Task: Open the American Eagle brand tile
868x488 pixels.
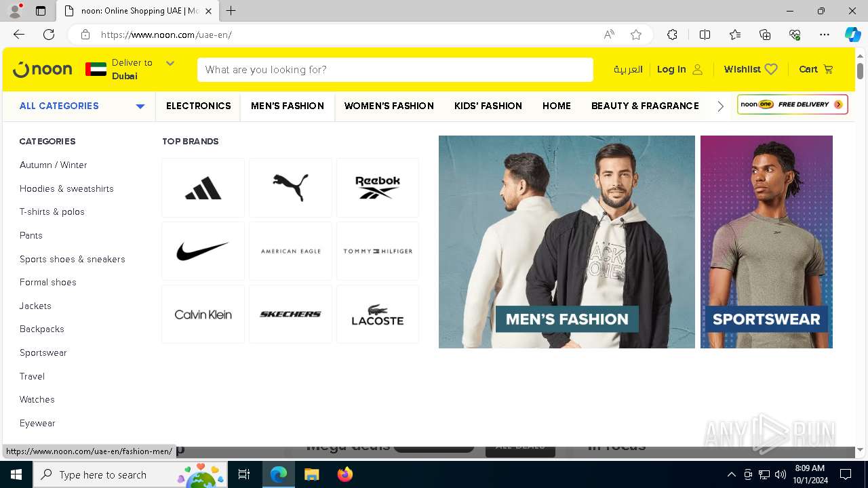Action: 290,251
